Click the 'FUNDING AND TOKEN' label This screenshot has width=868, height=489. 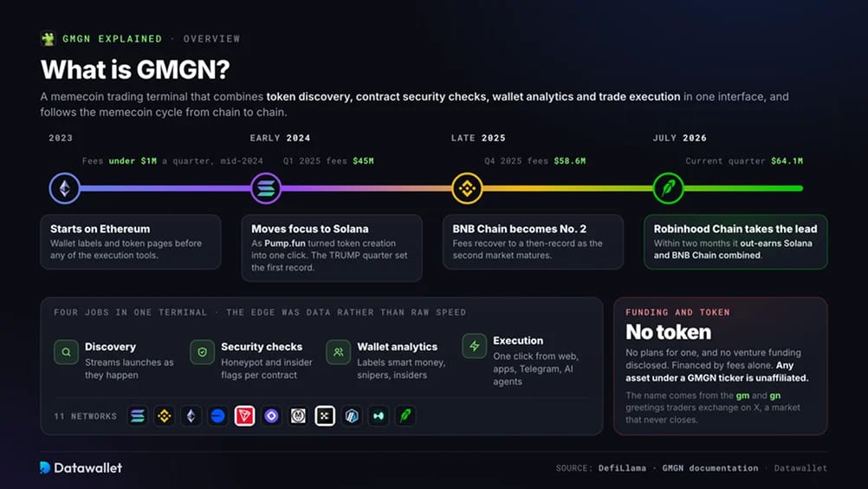coord(677,312)
